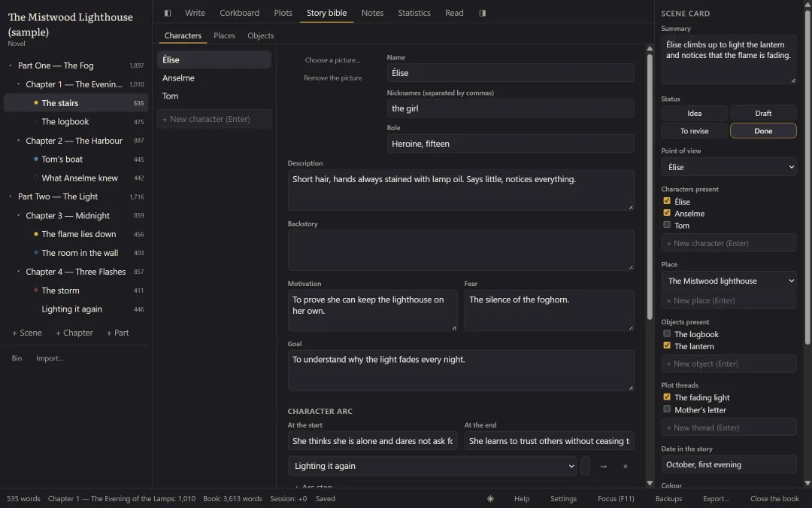Remove the arc step with the × icon
The height and width of the screenshot is (508, 812).
click(625, 466)
